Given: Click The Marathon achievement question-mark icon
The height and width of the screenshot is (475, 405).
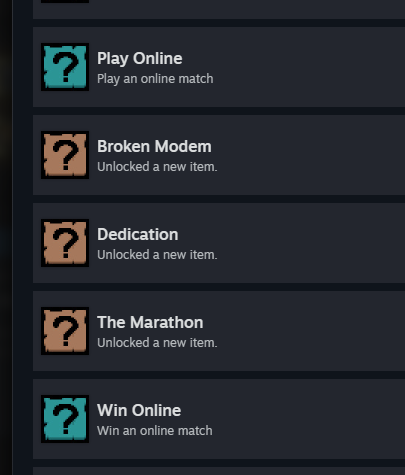Looking at the screenshot, I should click(65, 331).
